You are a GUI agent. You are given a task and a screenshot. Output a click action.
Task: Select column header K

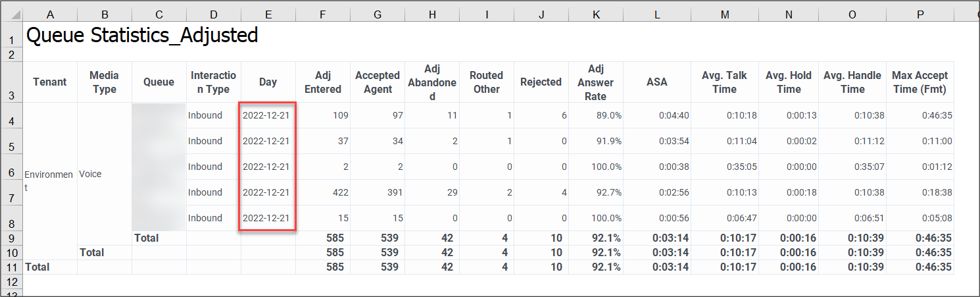tap(595, 14)
